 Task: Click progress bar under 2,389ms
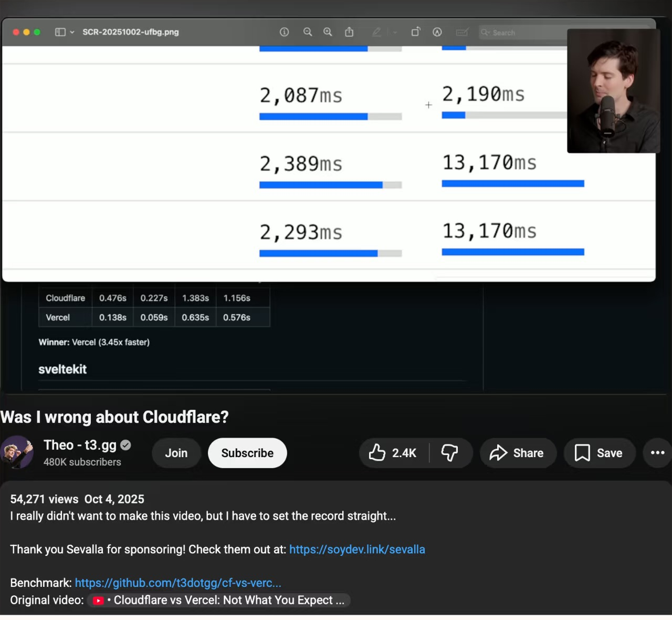(330, 185)
